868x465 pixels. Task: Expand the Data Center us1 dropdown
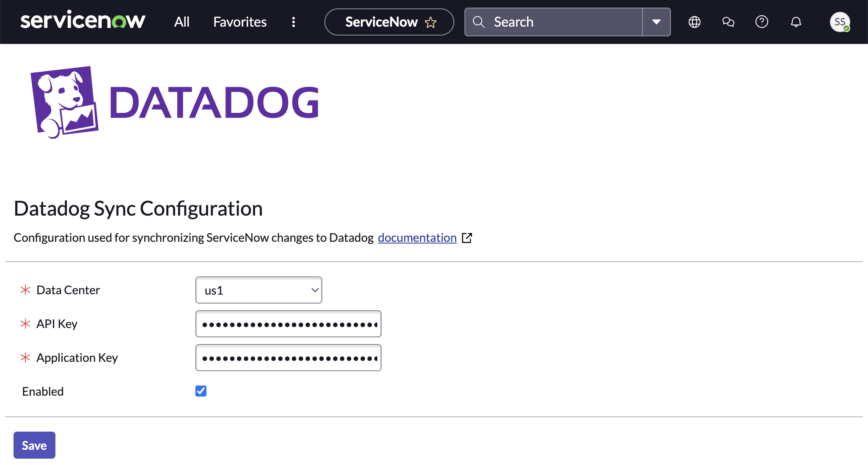coord(259,290)
